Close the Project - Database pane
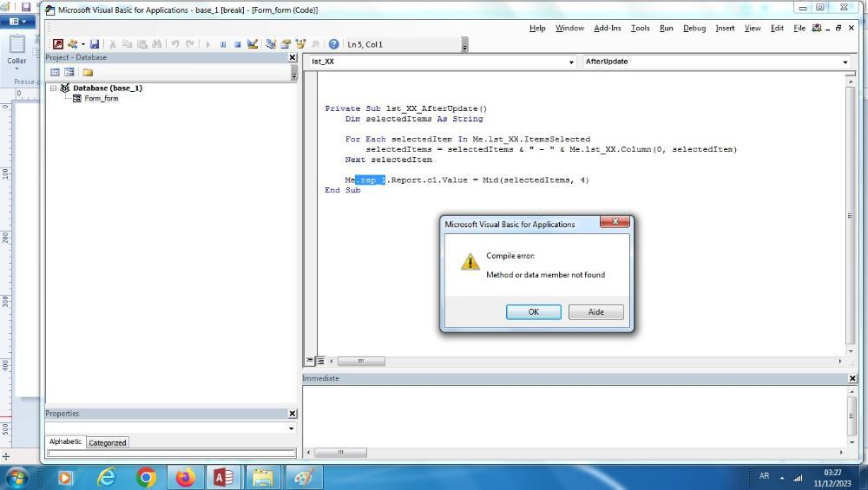The image size is (868, 490). [293, 57]
